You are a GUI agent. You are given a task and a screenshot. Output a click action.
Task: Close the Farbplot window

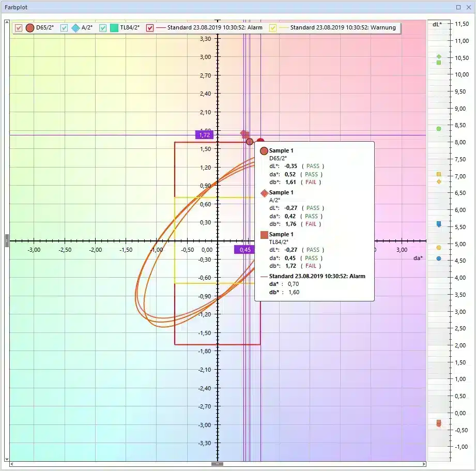pos(468,7)
